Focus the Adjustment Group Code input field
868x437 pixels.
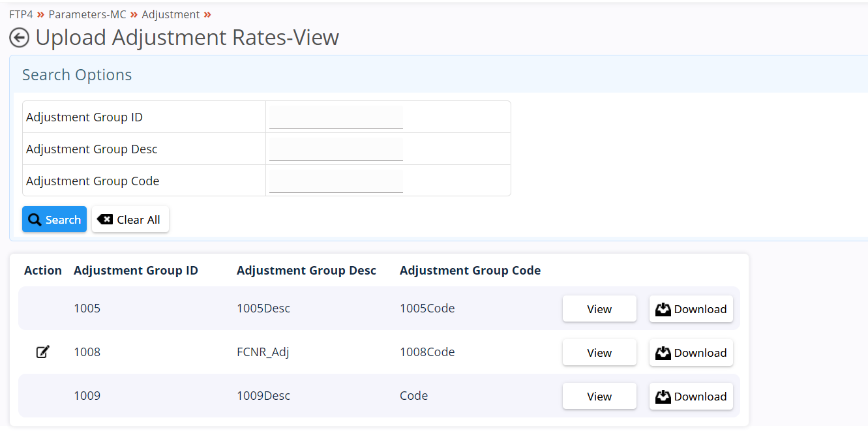pos(336,181)
